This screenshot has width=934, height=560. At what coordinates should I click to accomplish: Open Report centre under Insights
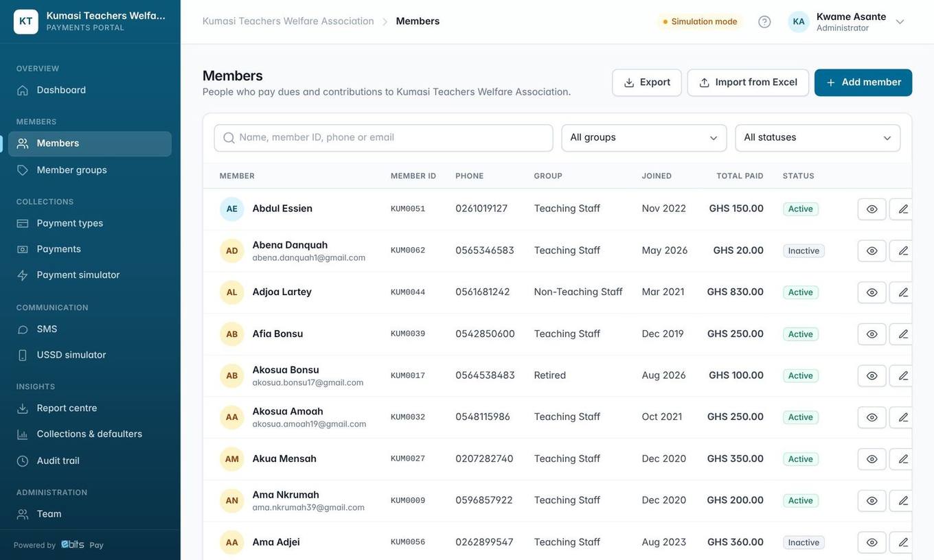tap(90, 408)
